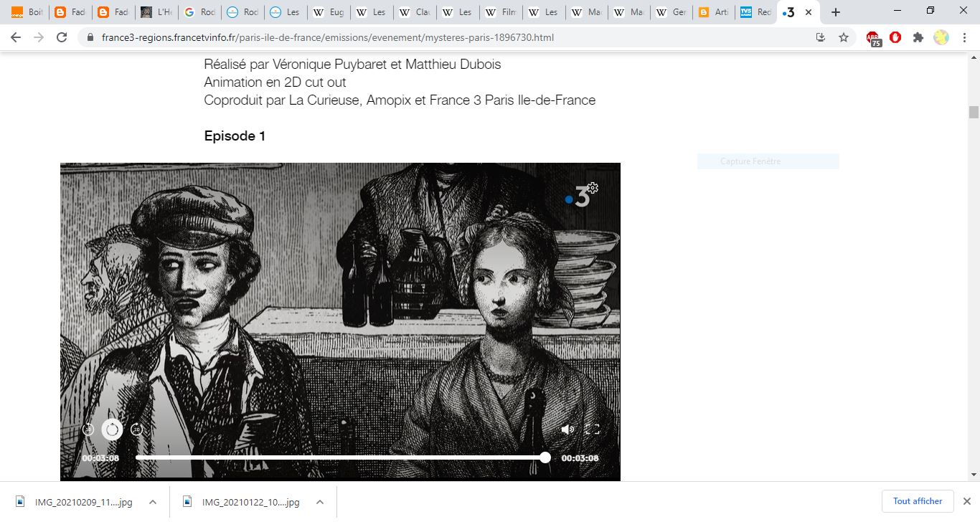Click the 'Réalisé par Véronique Puybaret' line

(x=352, y=64)
